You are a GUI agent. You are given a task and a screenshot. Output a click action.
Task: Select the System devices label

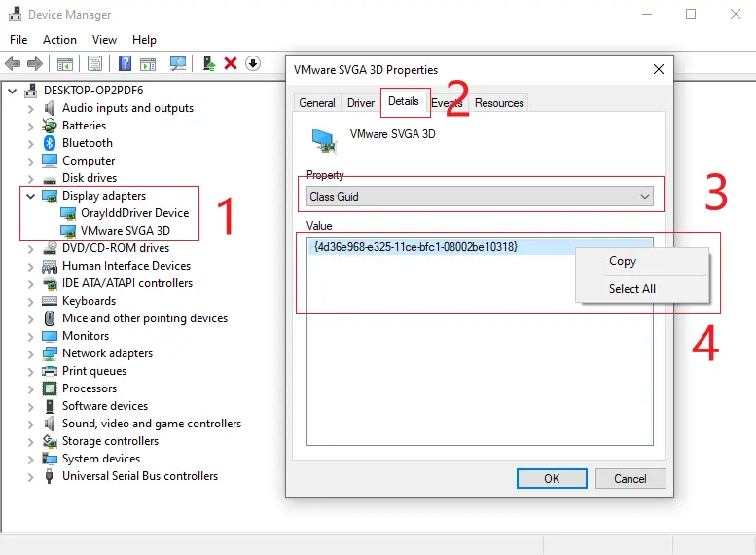click(101, 459)
